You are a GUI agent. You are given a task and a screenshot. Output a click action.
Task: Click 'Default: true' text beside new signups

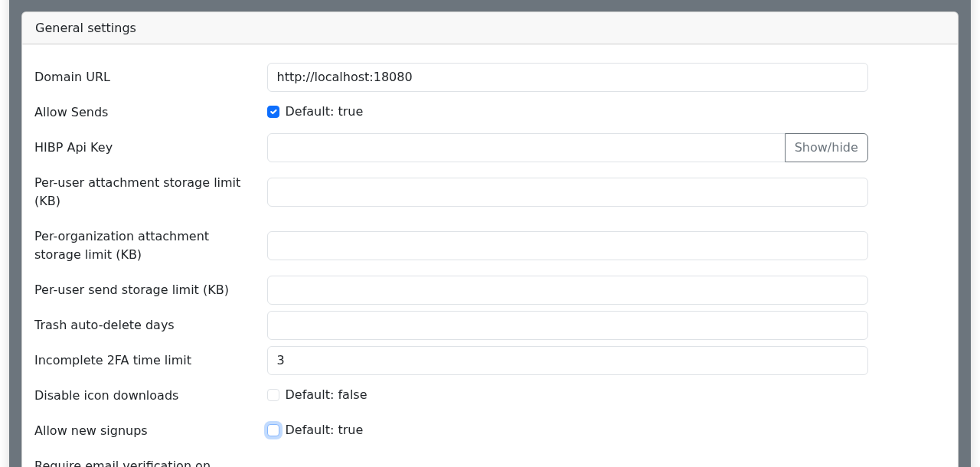324,430
